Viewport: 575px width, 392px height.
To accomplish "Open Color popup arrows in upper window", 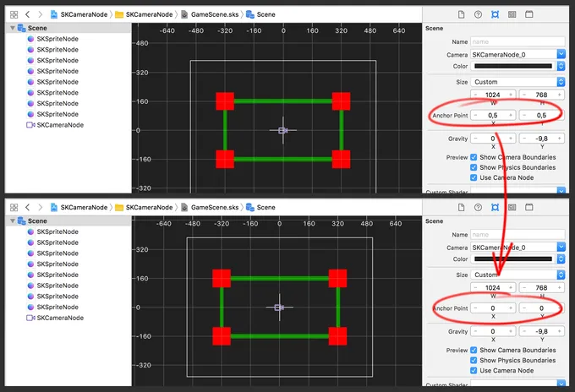I will pyautogui.click(x=561, y=66).
